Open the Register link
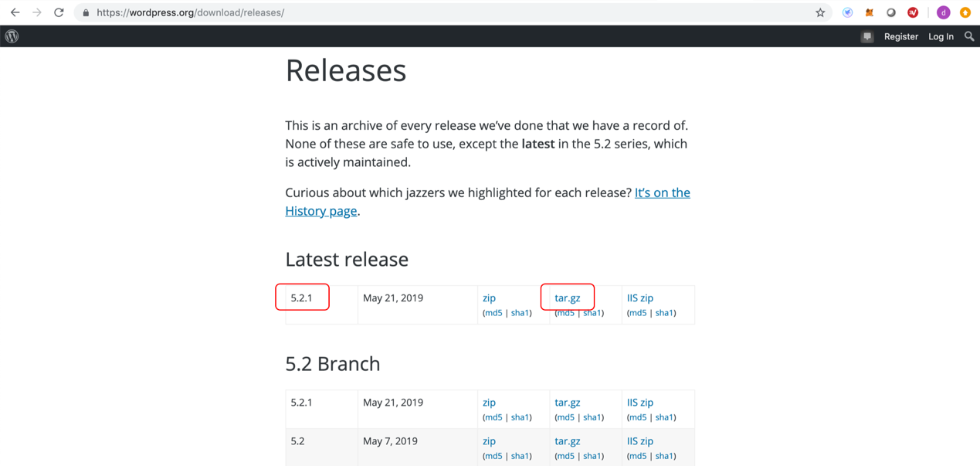 coord(901,36)
